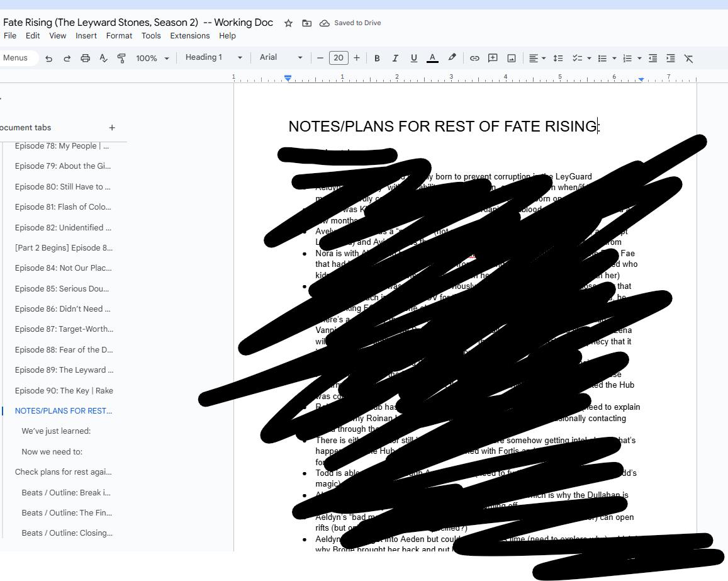The width and height of the screenshot is (728, 581).
Task: Toggle Bold formatting
Action: pyautogui.click(x=377, y=58)
